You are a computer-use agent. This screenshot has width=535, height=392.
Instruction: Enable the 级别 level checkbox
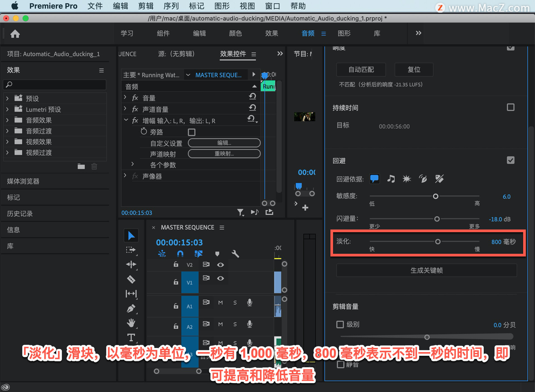click(340, 324)
